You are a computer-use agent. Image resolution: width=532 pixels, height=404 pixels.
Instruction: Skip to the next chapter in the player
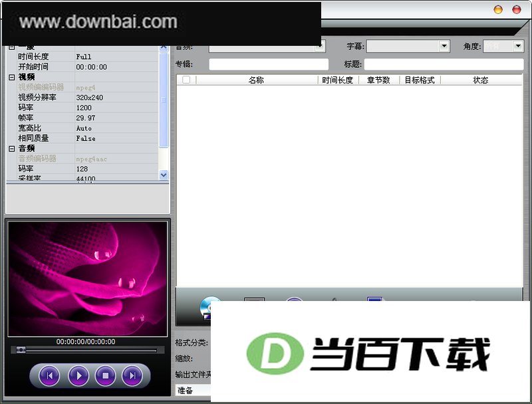[132, 375]
